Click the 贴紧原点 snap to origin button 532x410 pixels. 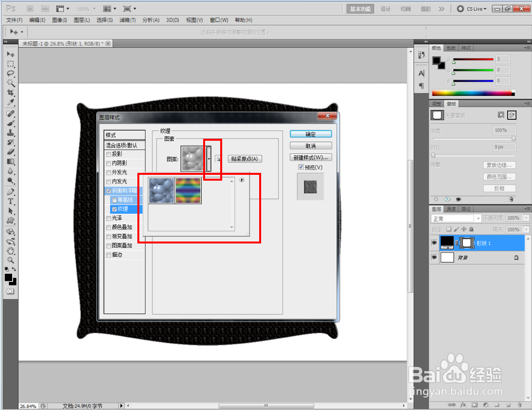245,159
